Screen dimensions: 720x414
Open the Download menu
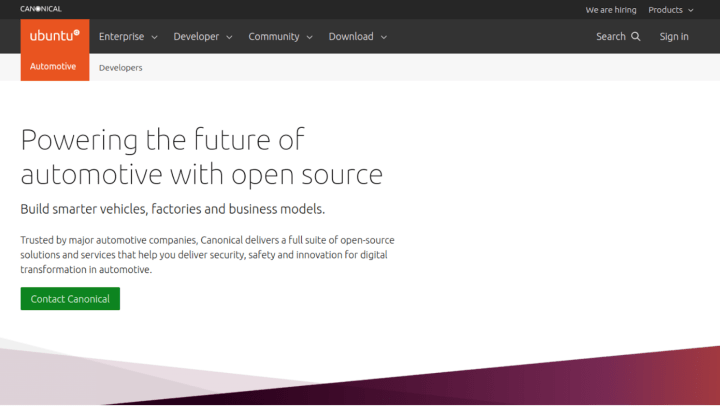point(351,36)
